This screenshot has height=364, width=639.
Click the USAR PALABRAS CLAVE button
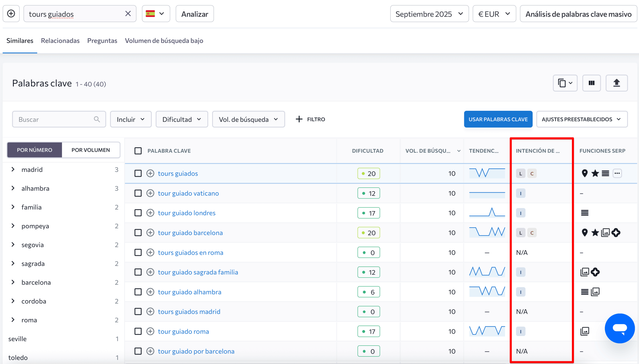498,119
